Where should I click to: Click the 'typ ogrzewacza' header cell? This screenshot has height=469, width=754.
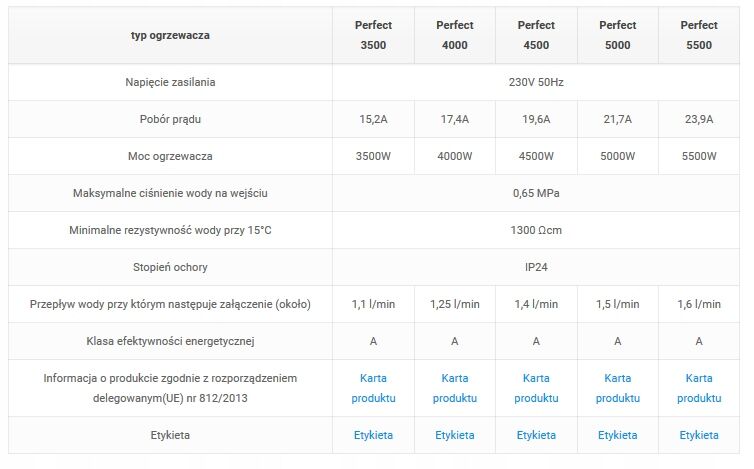click(x=170, y=36)
